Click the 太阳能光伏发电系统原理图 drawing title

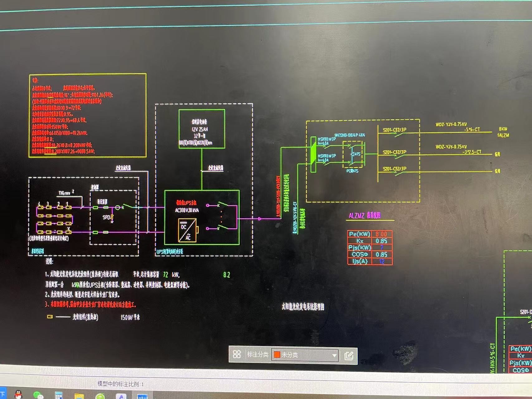click(303, 307)
